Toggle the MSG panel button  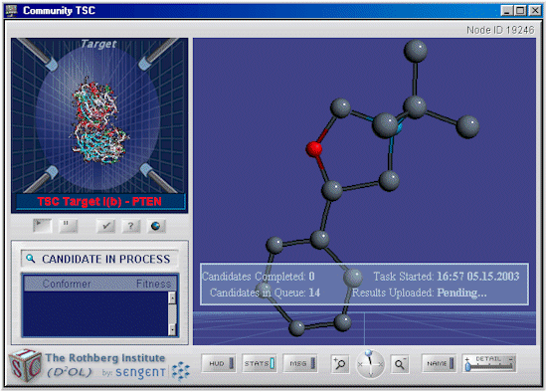click(300, 363)
